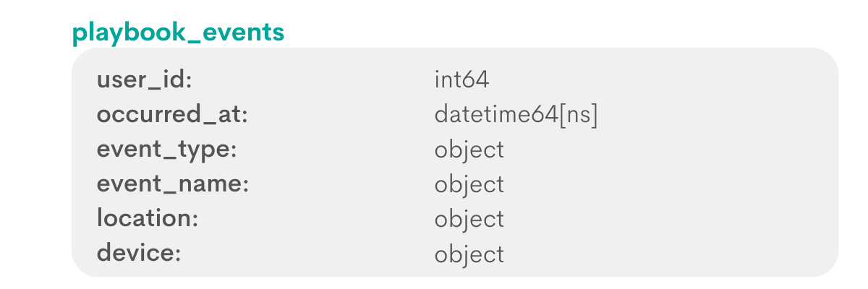Screen dimensions: 868x289
Task: Click the object type beside event_type
Action: 469,150
